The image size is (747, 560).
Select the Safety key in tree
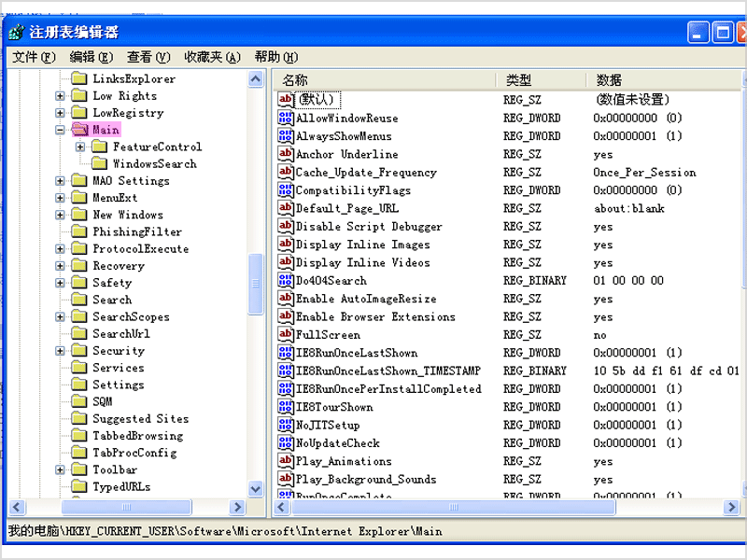tap(112, 283)
